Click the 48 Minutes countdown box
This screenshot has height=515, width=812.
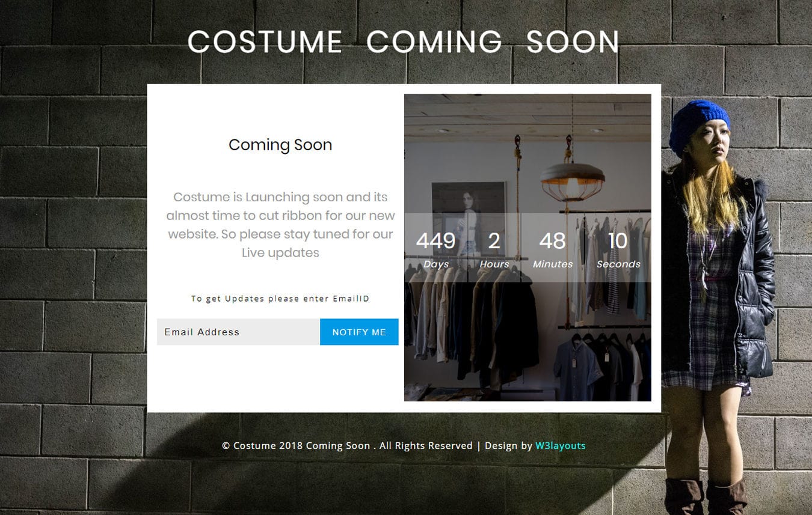click(553, 248)
